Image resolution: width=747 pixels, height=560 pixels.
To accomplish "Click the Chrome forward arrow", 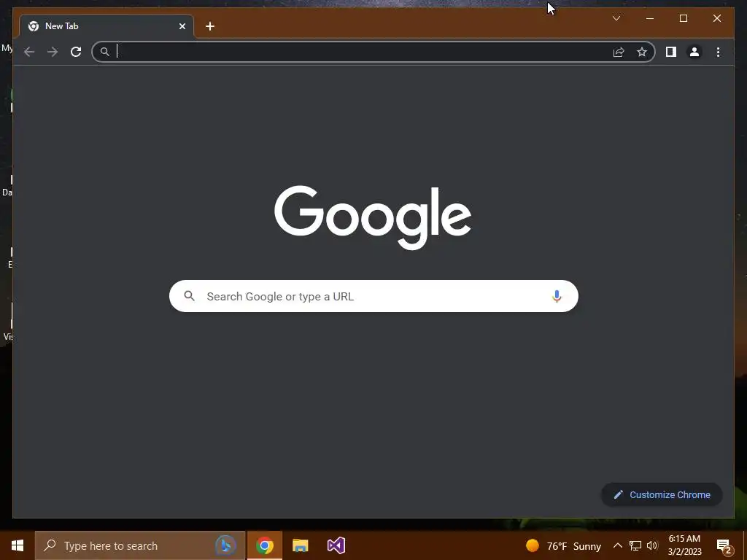I will pos(53,52).
